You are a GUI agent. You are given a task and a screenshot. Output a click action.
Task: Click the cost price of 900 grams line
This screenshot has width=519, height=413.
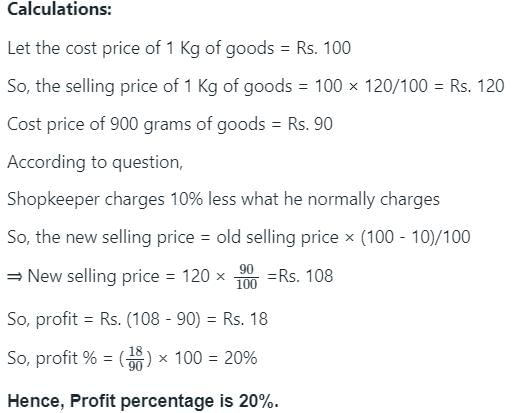click(170, 124)
